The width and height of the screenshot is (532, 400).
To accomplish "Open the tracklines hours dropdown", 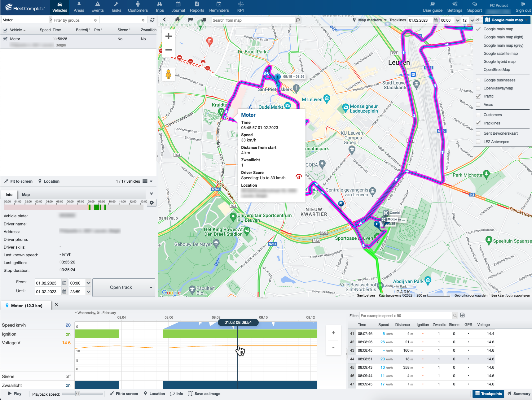I will (472, 20).
